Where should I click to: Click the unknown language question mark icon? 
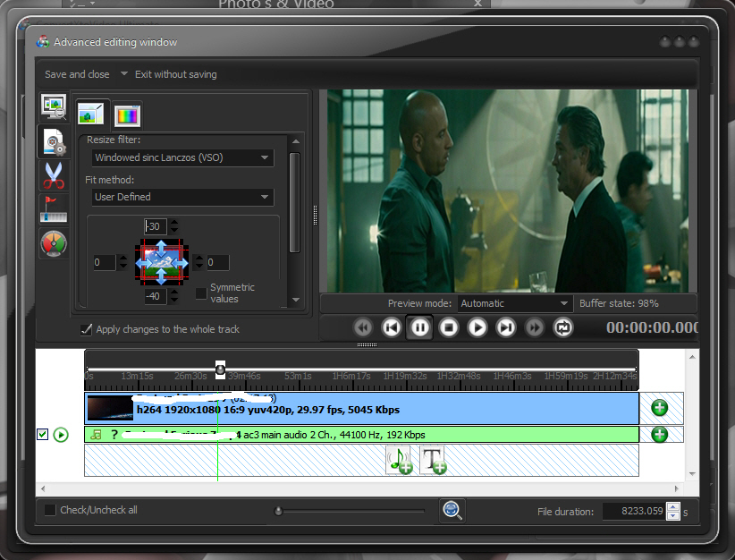114,435
